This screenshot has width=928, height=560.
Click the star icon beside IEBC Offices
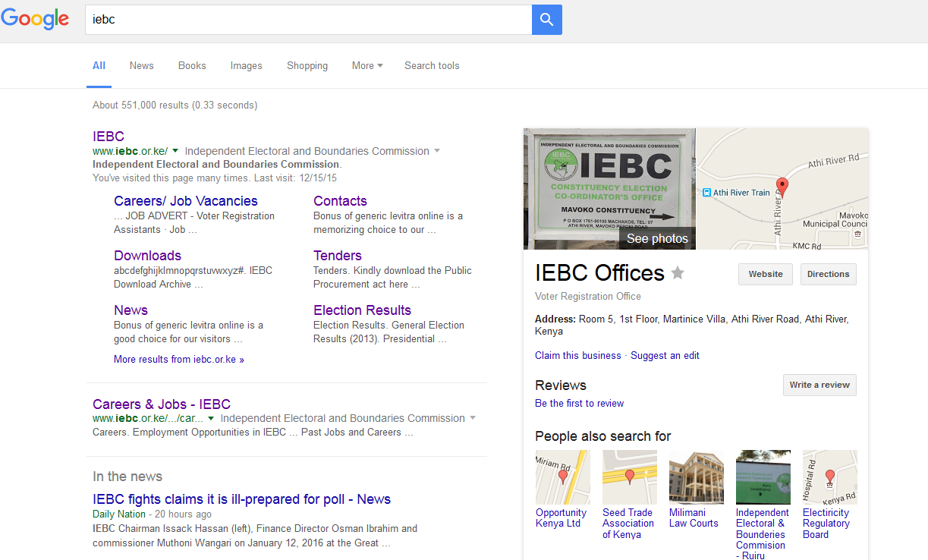(678, 273)
